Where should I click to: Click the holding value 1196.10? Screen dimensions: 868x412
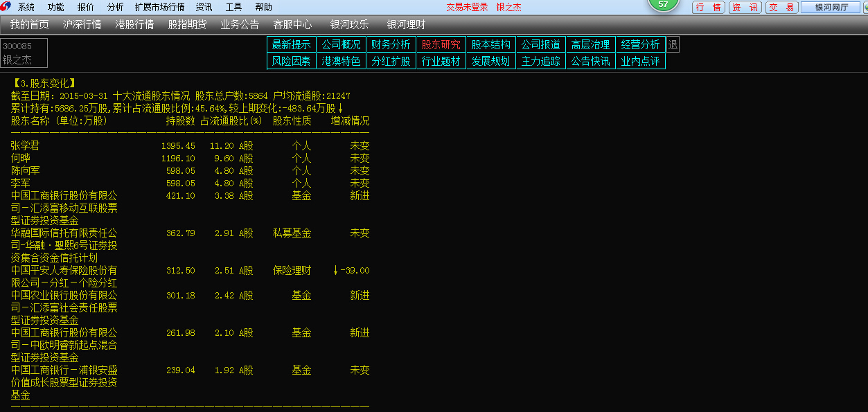pos(179,159)
